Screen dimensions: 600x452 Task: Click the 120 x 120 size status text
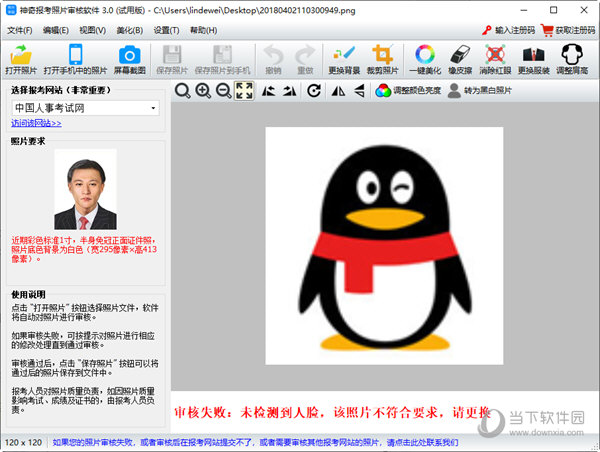(x=23, y=442)
